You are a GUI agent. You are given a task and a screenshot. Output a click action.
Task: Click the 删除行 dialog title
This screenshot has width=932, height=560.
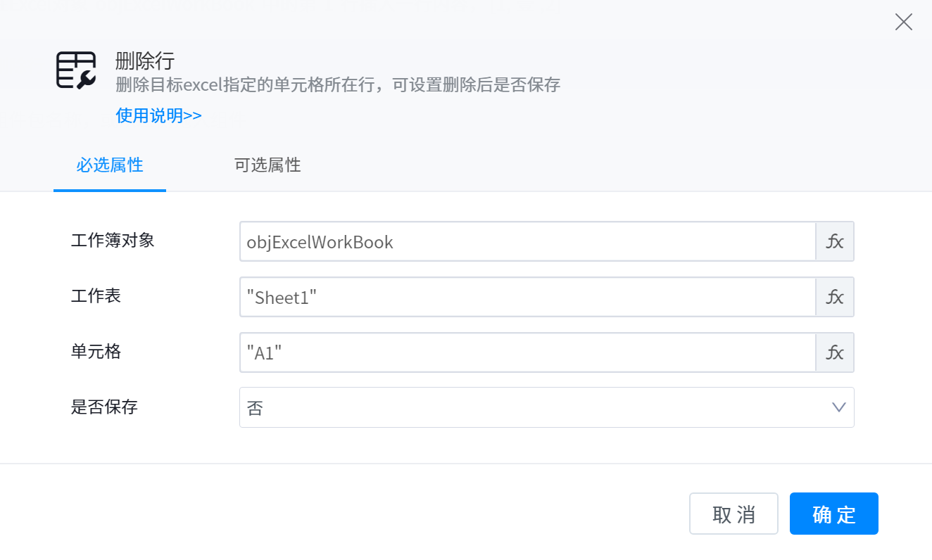tap(144, 61)
